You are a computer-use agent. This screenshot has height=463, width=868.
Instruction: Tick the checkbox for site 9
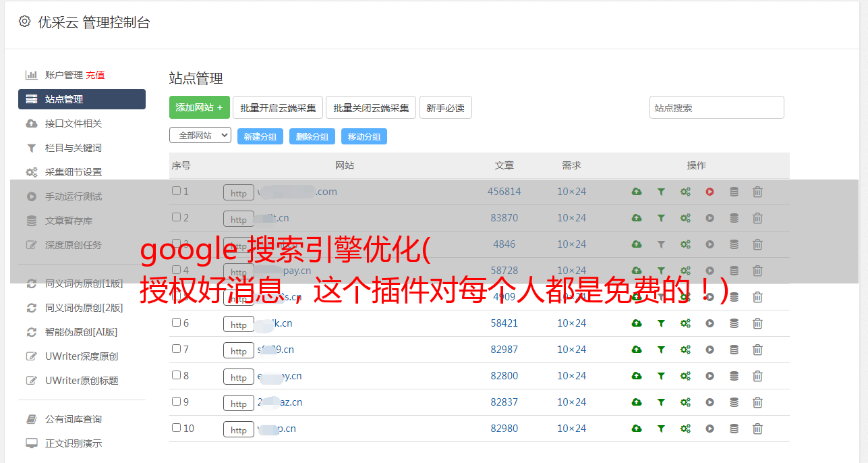[176, 402]
